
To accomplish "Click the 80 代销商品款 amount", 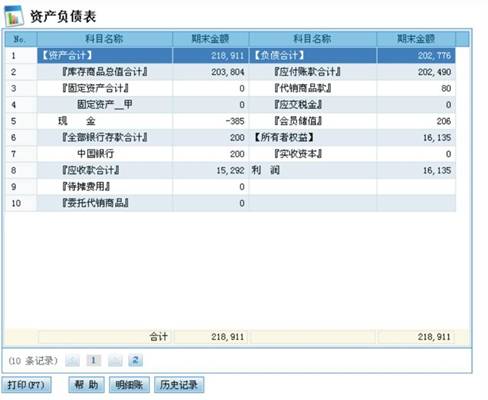I will pyautogui.click(x=446, y=88).
